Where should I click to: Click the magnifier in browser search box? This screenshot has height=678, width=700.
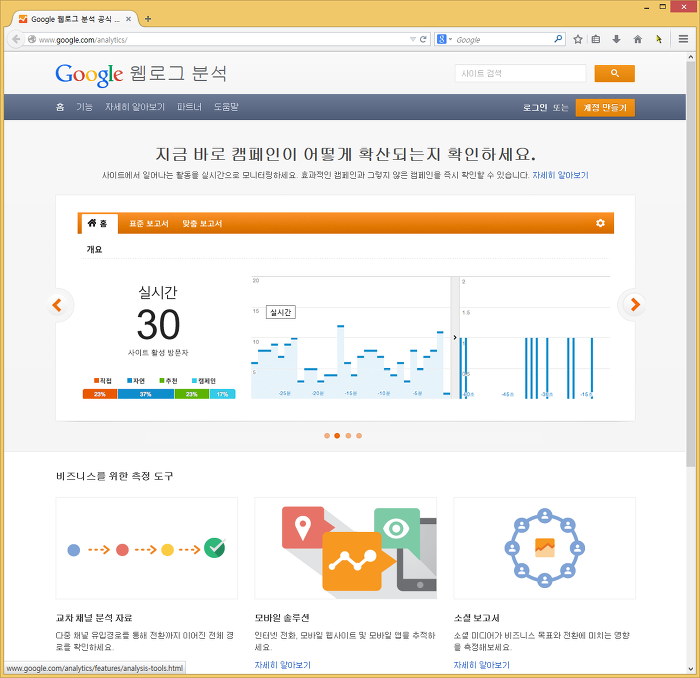(558, 39)
